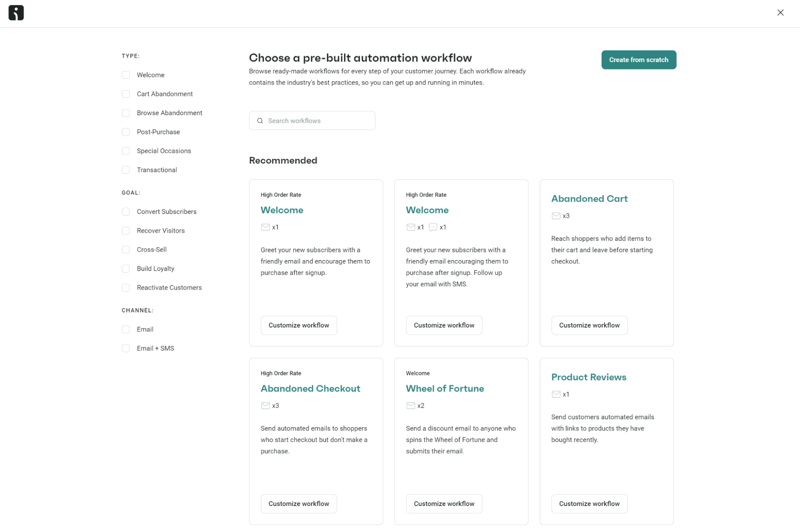Click the envelope icon on the Abandoned Cart card
The width and height of the screenshot is (800, 532).
coord(555,216)
